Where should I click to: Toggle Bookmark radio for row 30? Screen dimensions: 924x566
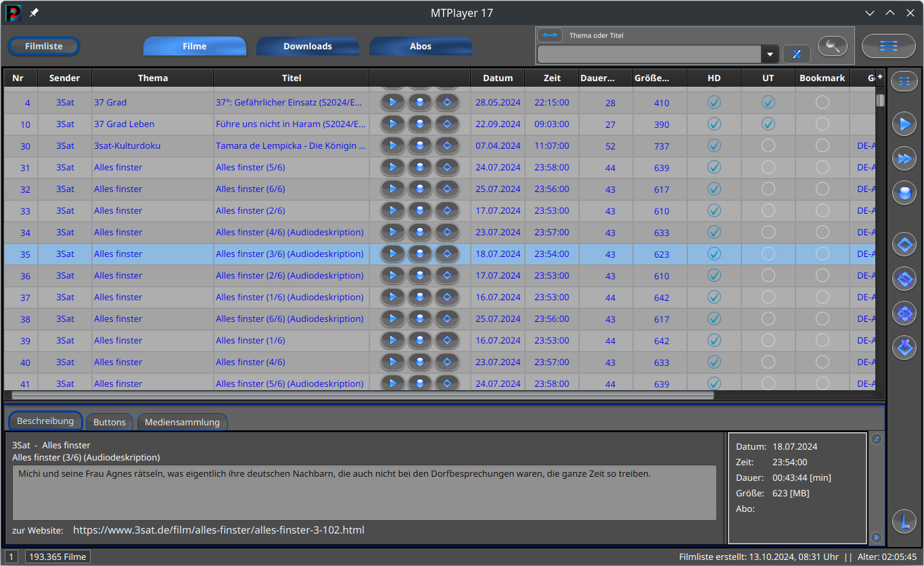[823, 146]
